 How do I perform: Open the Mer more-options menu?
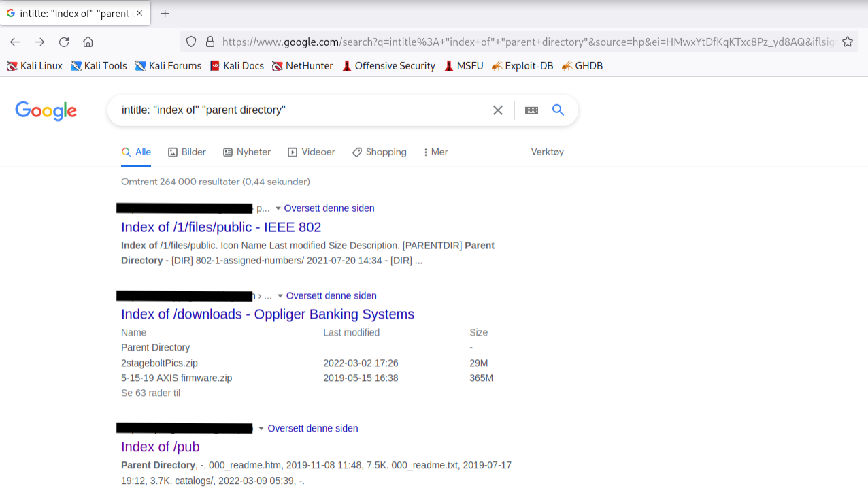[435, 152]
